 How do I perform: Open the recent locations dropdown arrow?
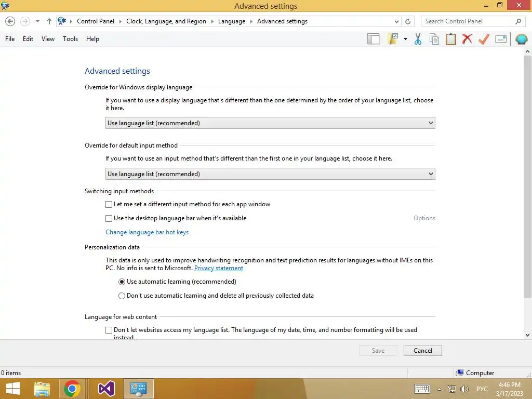click(37, 21)
